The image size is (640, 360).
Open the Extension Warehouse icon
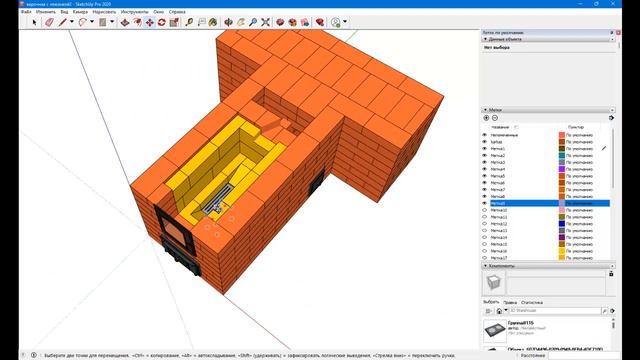tap(293, 22)
